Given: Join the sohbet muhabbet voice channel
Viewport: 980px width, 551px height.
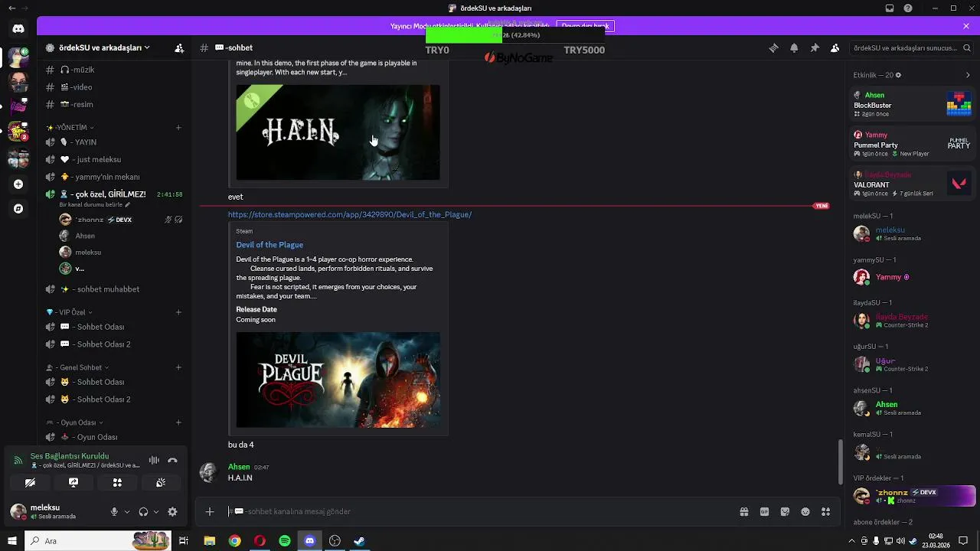Looking at the screenshot, I should (x=115, y=289).
